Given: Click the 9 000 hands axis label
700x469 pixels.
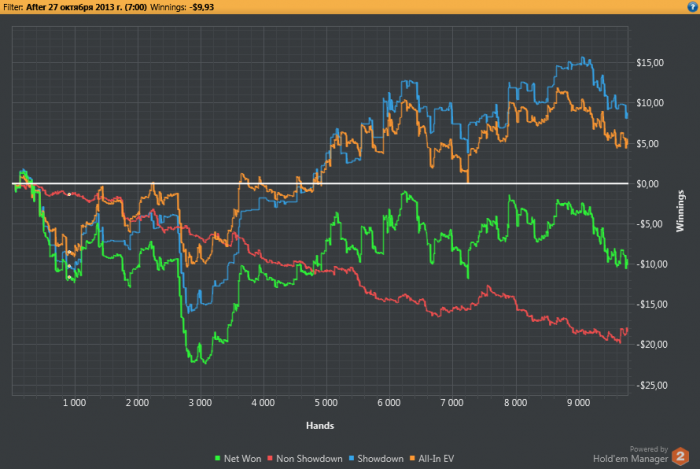Looking at the screenshot, I should click(x=578, y=403).
